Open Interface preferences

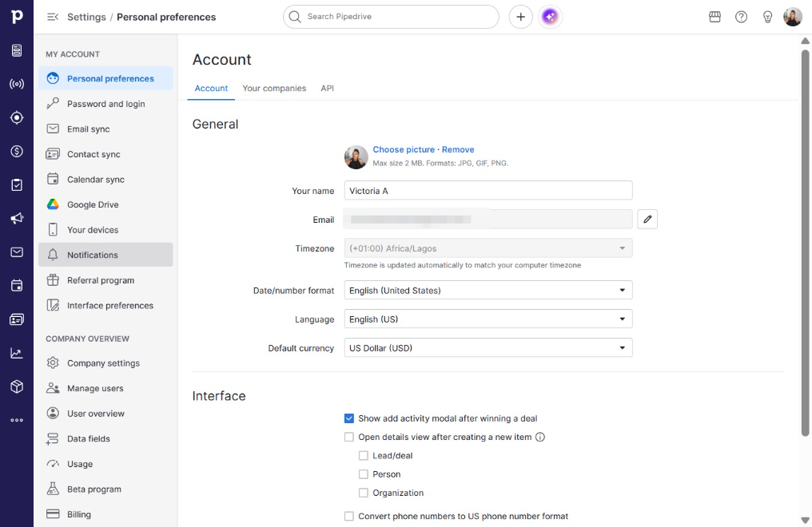tap(105, 305)
